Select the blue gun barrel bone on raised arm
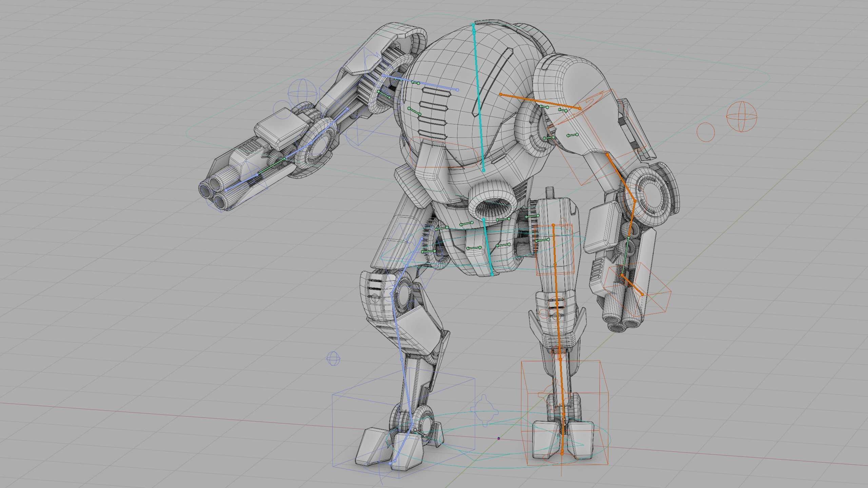Image resolution: width=868 pixels, height=488 pixels. 241,183
